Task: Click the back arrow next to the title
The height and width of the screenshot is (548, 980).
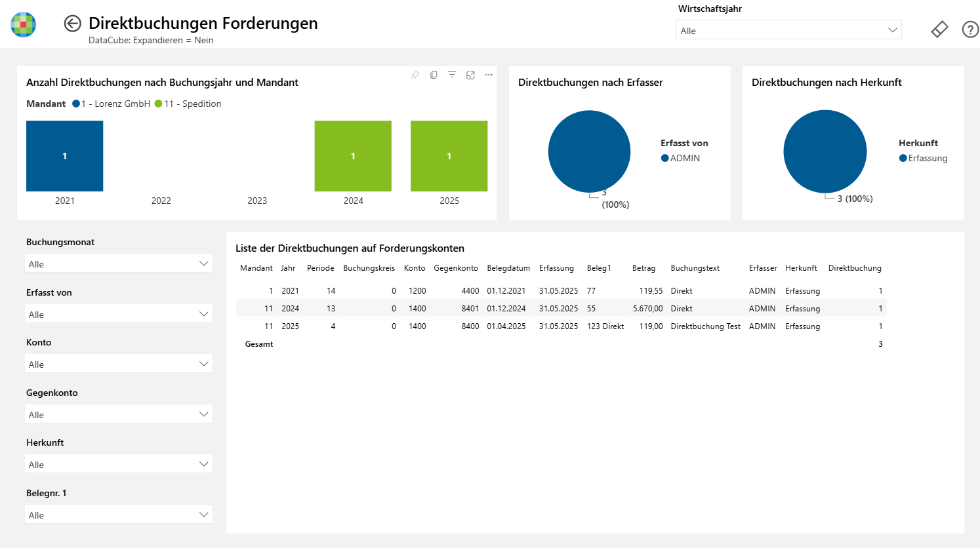Action: pyautogui.click(x=72, y=24)
